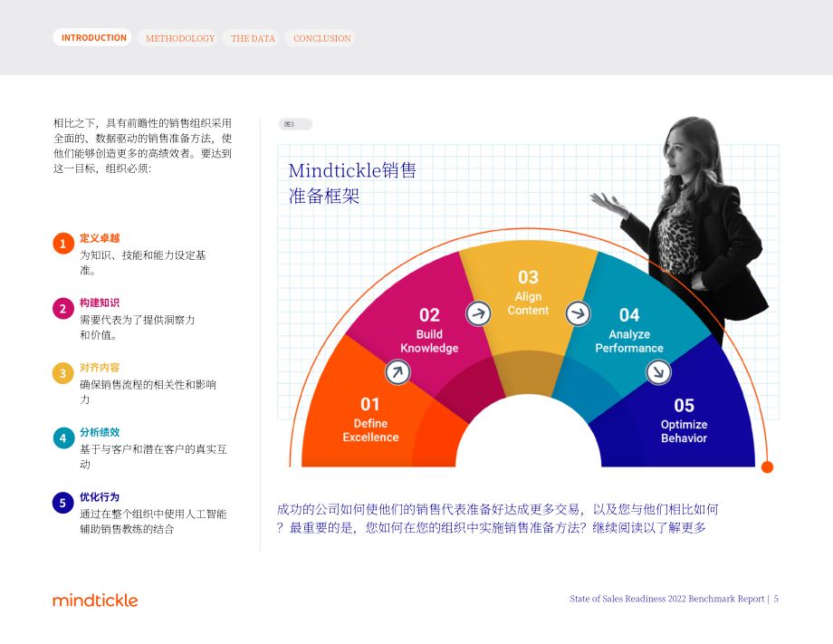Click the heading 构建知识
833x644 pixels.
(100, 303)
